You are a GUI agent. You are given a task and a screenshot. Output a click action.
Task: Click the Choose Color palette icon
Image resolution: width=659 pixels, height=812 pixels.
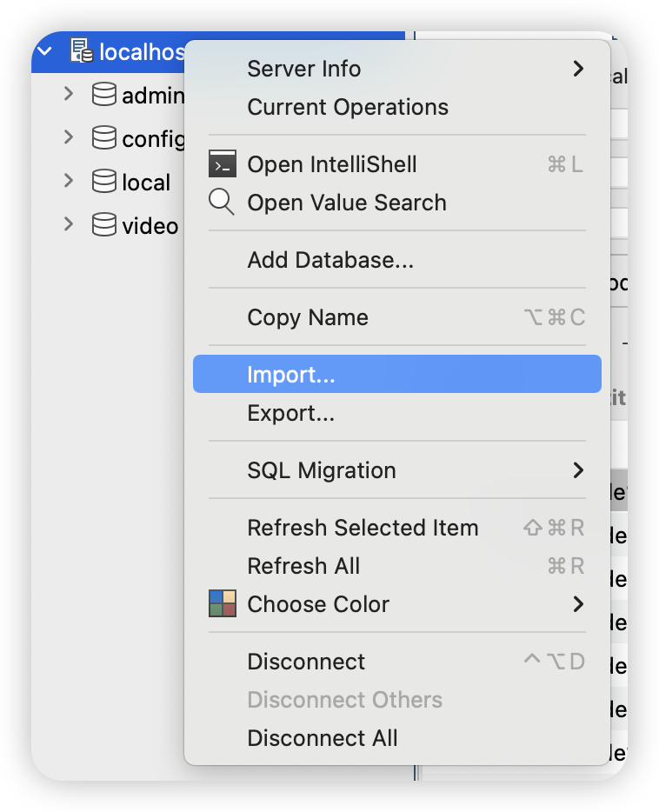pos(223,604)
